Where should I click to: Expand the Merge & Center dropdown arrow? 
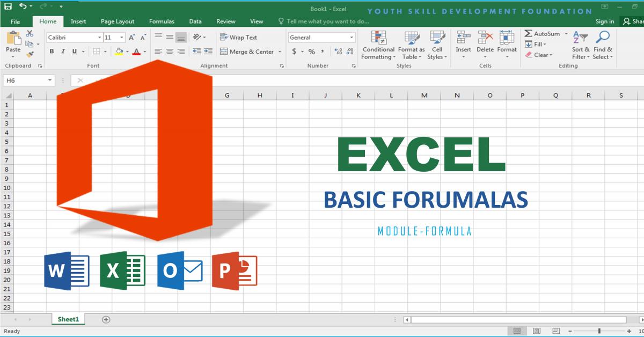(x=280, y=52)
